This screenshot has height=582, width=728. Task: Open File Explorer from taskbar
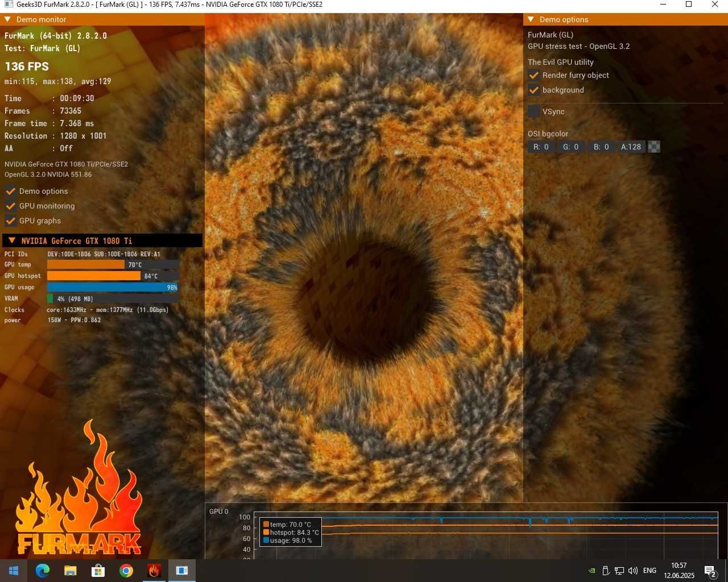(x=71, y=571)
